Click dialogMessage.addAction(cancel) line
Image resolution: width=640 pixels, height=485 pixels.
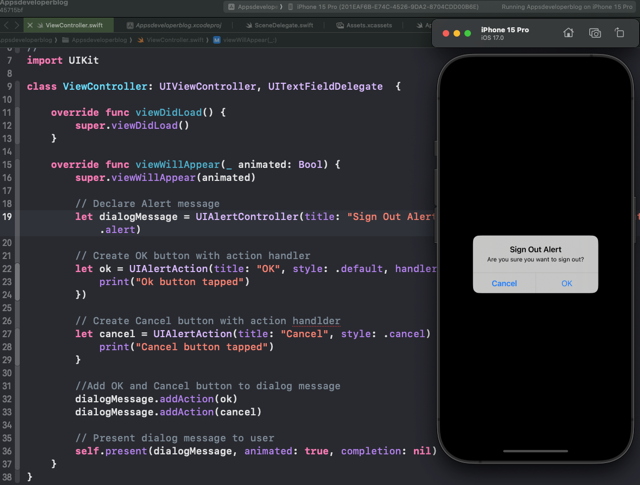(168, 412)
